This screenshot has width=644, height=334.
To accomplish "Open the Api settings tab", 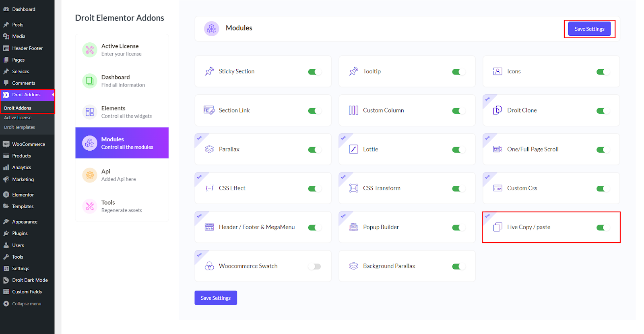I will click(x=122, y=175).
